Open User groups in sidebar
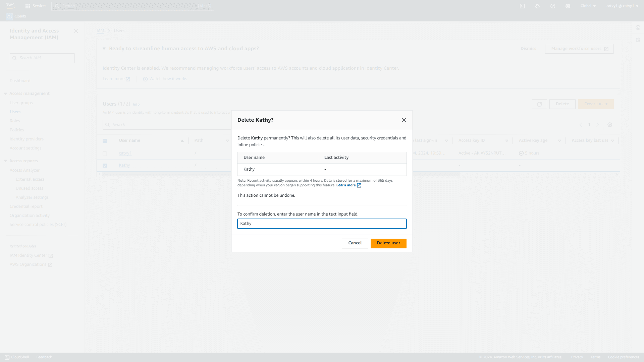644x362 pixels. coord(21,103)
